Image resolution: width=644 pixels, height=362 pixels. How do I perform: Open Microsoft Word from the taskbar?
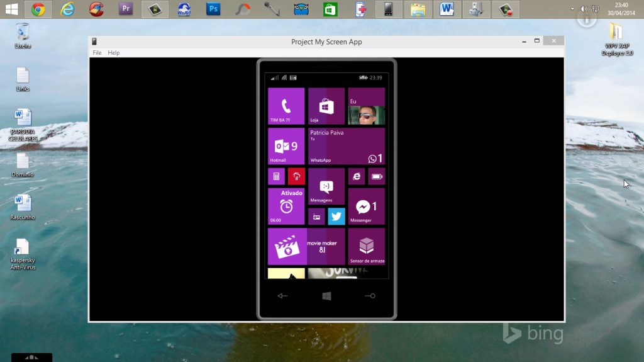[x=447, y=9]
